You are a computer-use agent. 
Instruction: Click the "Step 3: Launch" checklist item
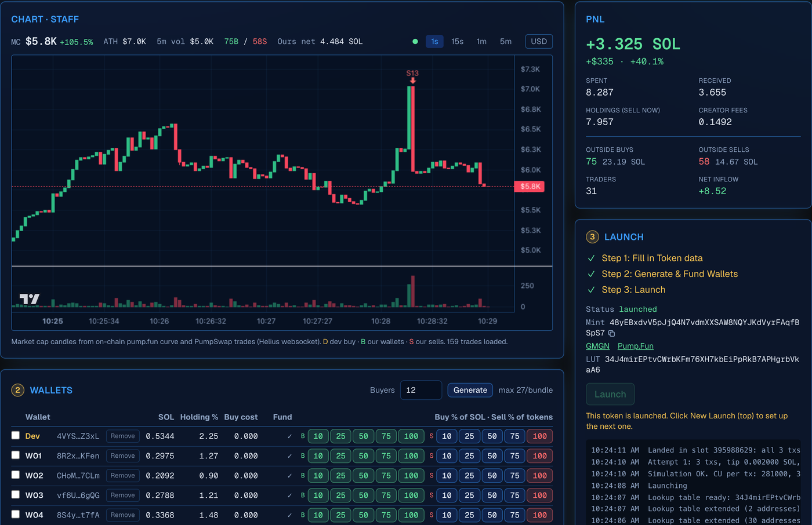click(x=633, y=290)
